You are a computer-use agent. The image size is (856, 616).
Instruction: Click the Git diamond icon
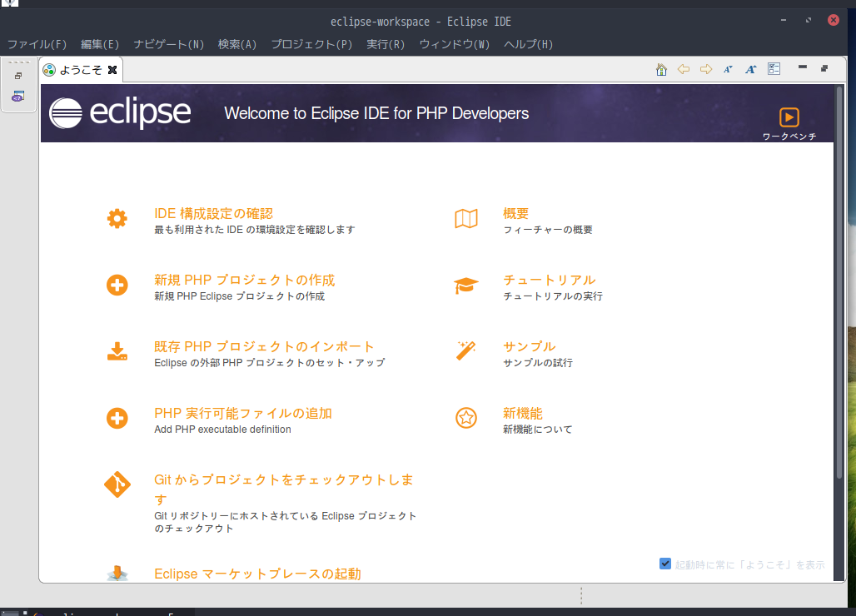(x=117, y=484)
